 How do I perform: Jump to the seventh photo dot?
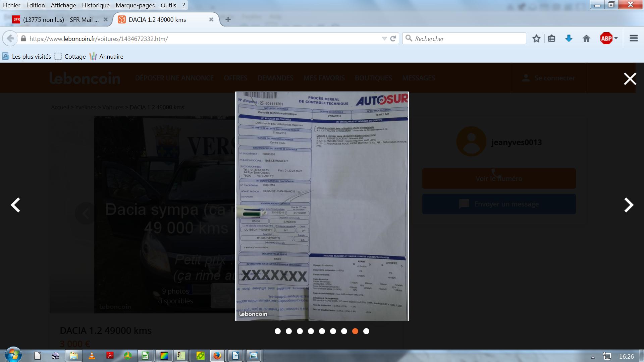pos(344,331)
